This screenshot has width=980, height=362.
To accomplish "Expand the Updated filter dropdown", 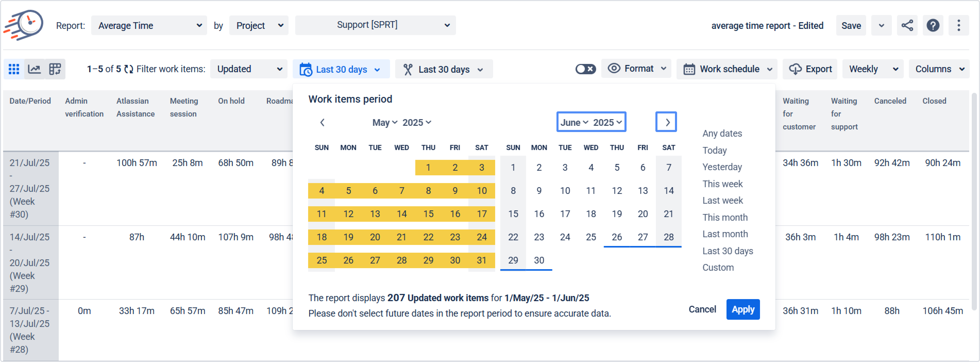I will coord(249,69).
